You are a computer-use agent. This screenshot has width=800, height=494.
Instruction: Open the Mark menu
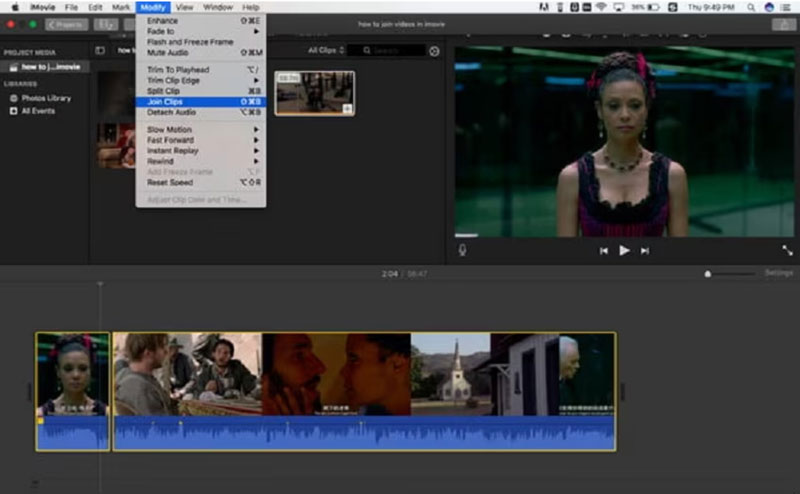[121, 7]
